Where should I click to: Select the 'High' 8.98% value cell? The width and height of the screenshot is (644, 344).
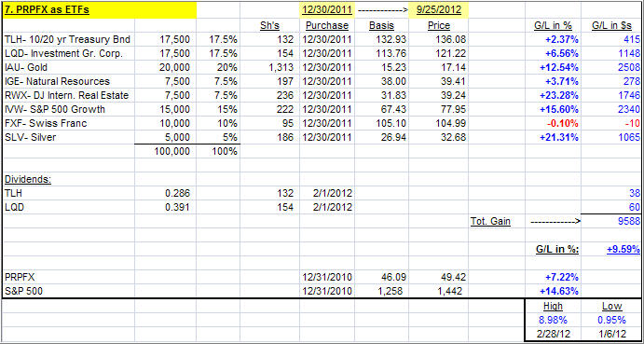(553, 320)
